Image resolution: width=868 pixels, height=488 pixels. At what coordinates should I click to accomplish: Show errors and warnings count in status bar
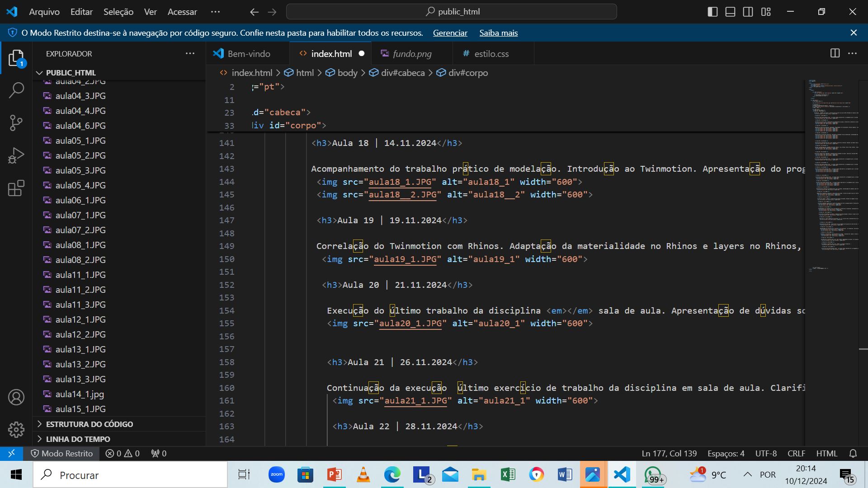pyautogui.click(x=123, y=453)
